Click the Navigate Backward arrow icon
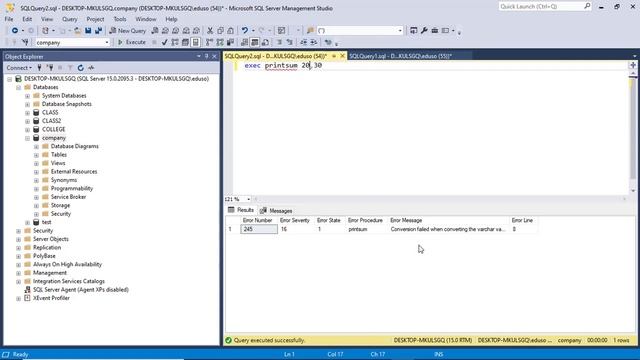The image size is (640, 360). [x=15, y=31]
